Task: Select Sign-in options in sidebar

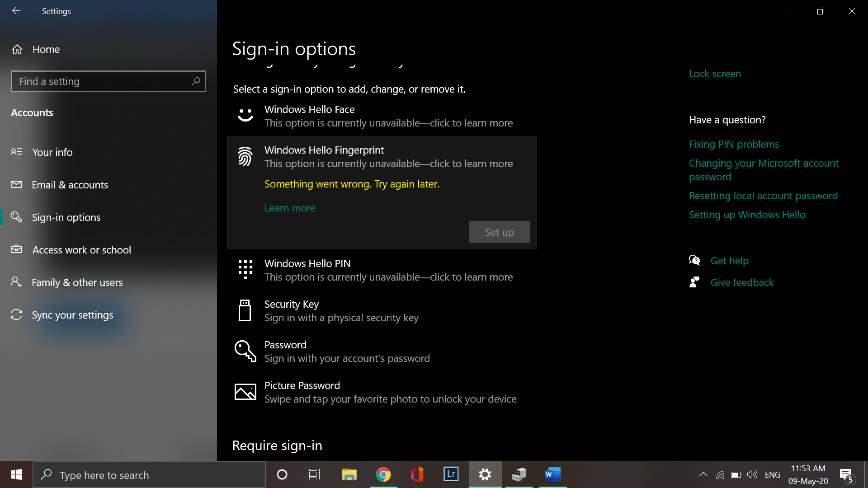Action: pos(108,217)
